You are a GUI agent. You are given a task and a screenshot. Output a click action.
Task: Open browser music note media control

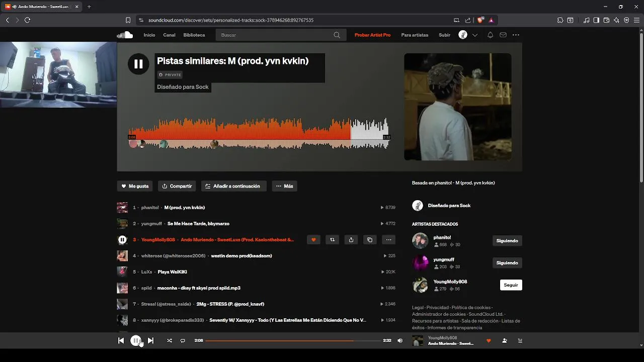coord(586,20)
